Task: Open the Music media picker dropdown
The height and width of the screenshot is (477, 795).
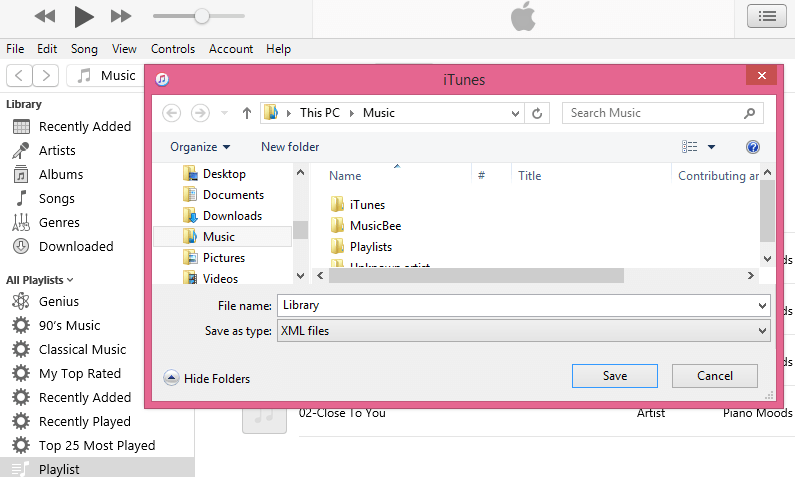Action: 106,76
